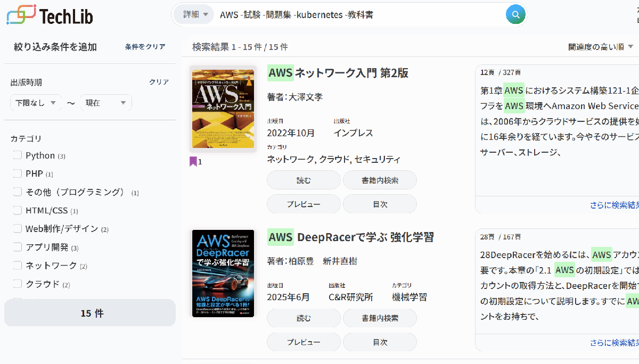
Task: Click ネットワーク, クラウド, セキュリティ category text
Action: pos(334,159)
